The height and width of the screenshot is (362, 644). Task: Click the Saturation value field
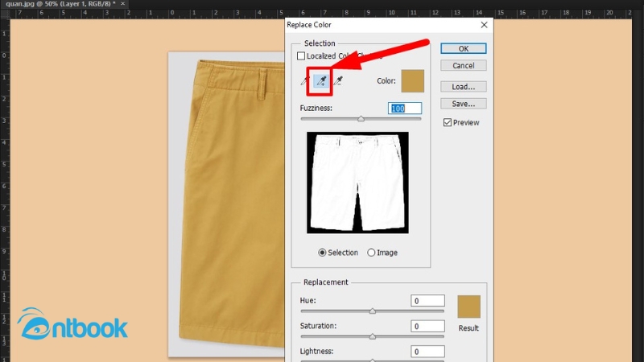pyautogui.click(x=427, y=327)
